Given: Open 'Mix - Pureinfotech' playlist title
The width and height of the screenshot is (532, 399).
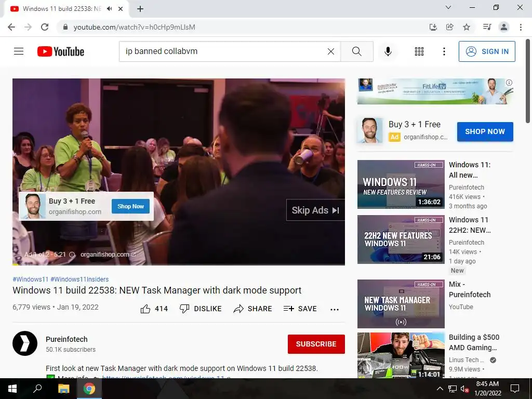Looking at the screenshot, I should pyautogui.click(x=470, y=289).
